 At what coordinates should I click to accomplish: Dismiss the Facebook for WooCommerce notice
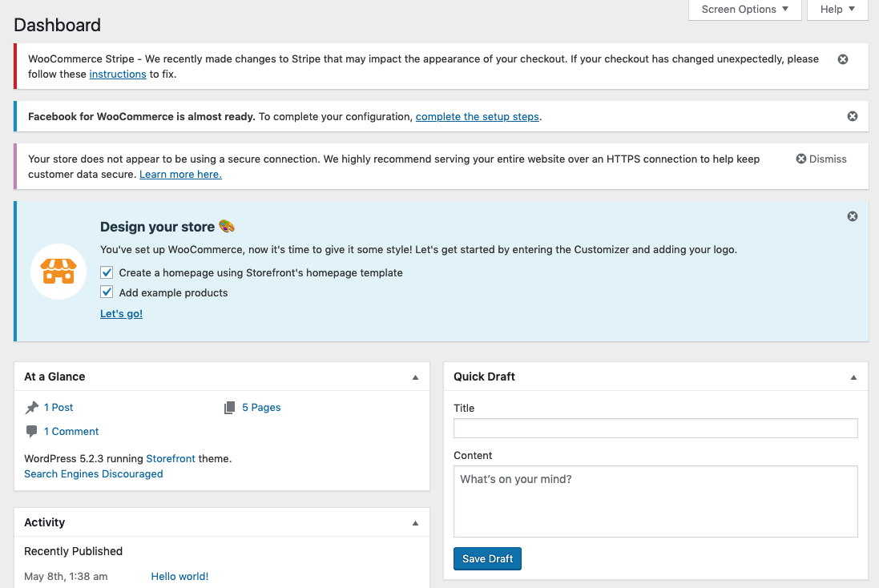pos(852,116)
